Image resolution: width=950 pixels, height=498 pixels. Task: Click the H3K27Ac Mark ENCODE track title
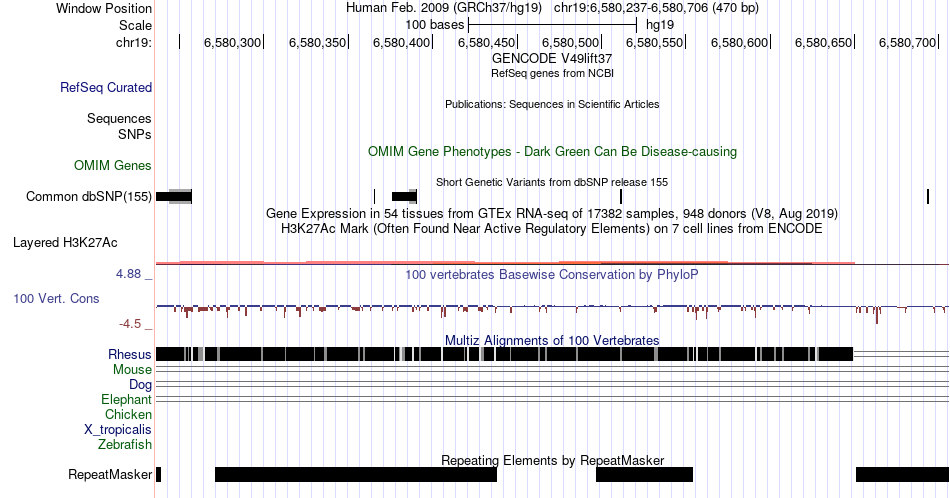(552, 228)
